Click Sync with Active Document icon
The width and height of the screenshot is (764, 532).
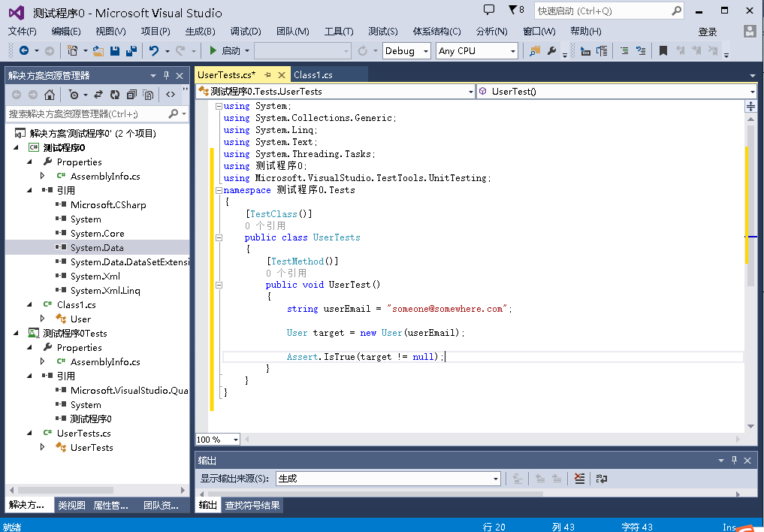pyautogui.click(x=98, y=95)
